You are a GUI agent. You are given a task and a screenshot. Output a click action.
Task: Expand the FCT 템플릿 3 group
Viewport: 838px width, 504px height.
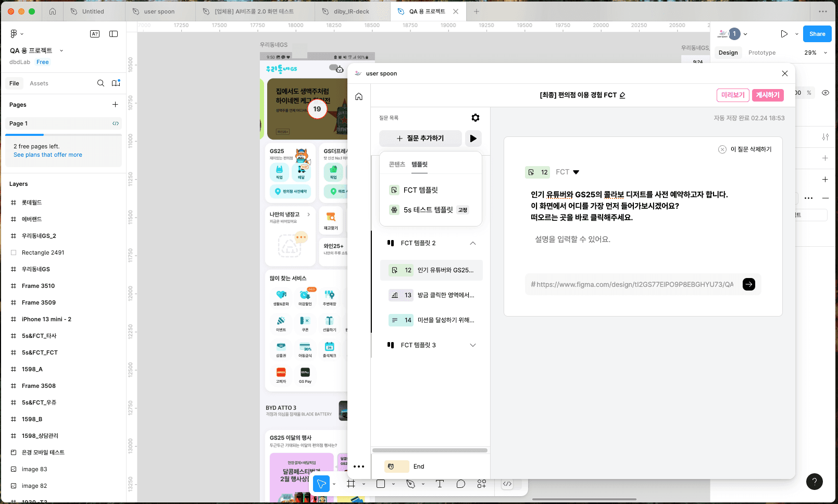(473, 345)
